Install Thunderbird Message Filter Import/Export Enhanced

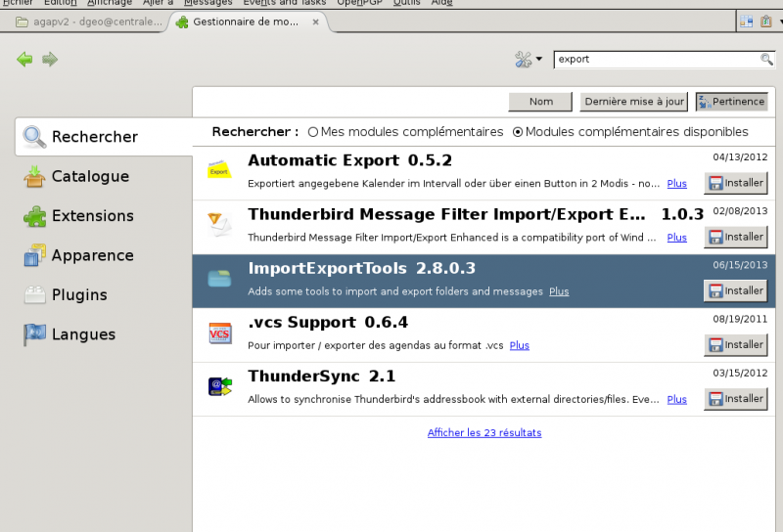(736, 237)
